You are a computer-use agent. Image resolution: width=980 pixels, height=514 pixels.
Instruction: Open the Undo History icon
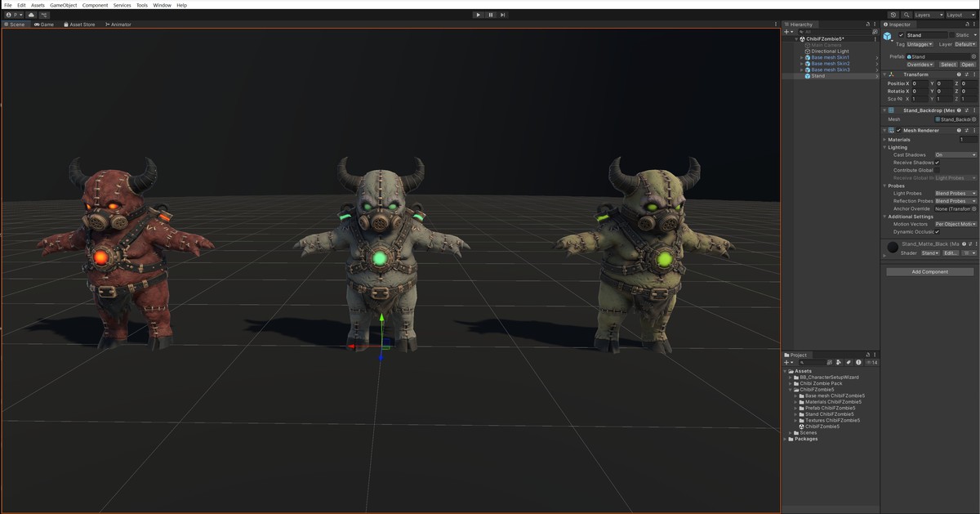pyautogui.click(x=893, y=15)
